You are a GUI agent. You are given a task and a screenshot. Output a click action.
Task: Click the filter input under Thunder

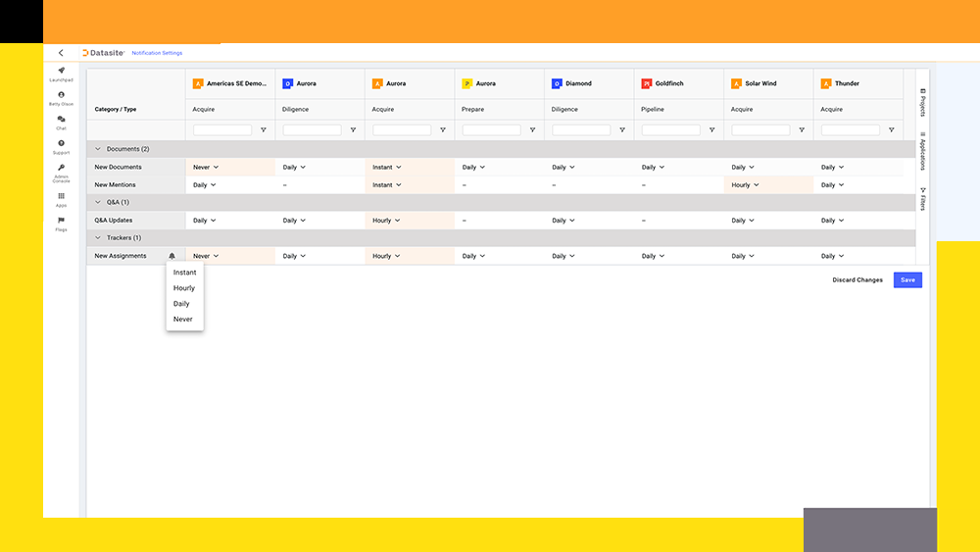pyautogui.click(x=850, y=130)
